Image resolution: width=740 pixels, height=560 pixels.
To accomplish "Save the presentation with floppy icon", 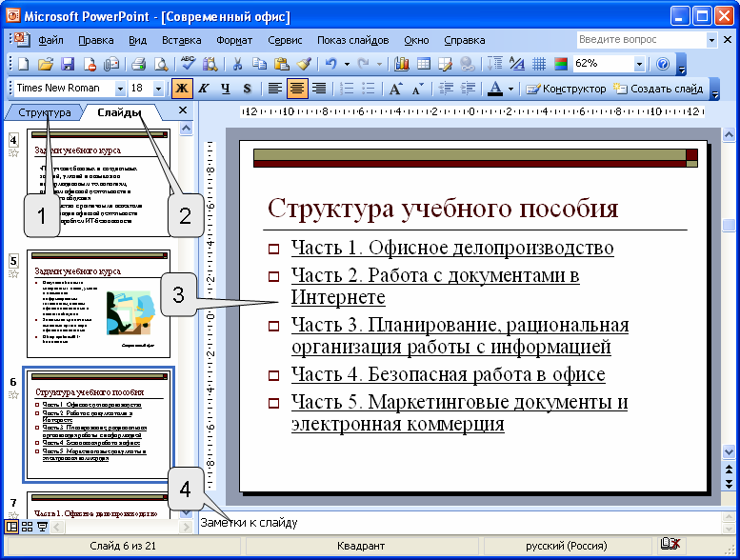I will 68,64.
